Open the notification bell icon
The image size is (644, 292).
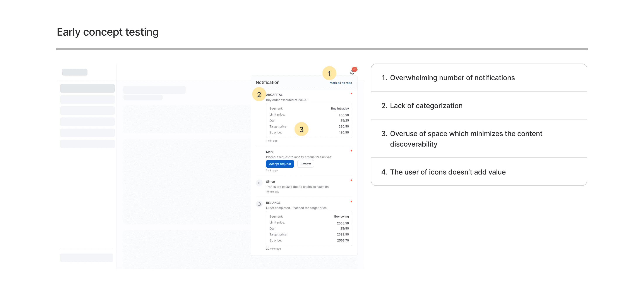[352, 73]
